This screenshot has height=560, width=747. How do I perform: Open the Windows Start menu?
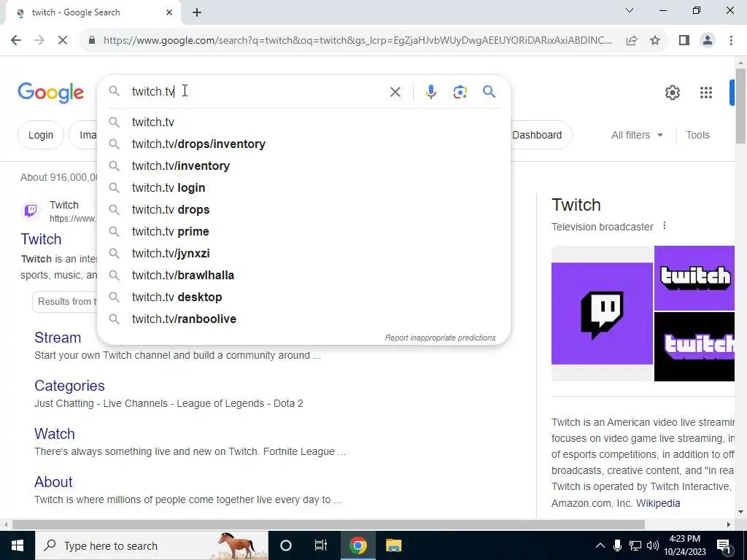(x=18, y=545)
